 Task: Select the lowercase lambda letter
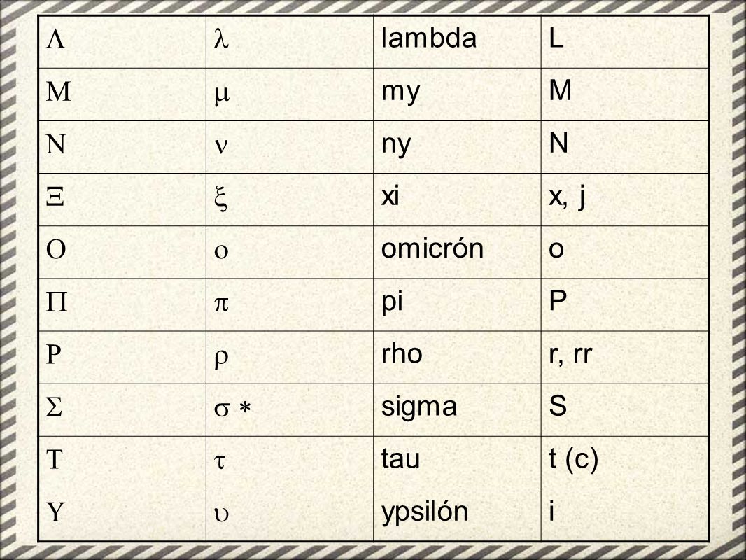click(221, 38)
